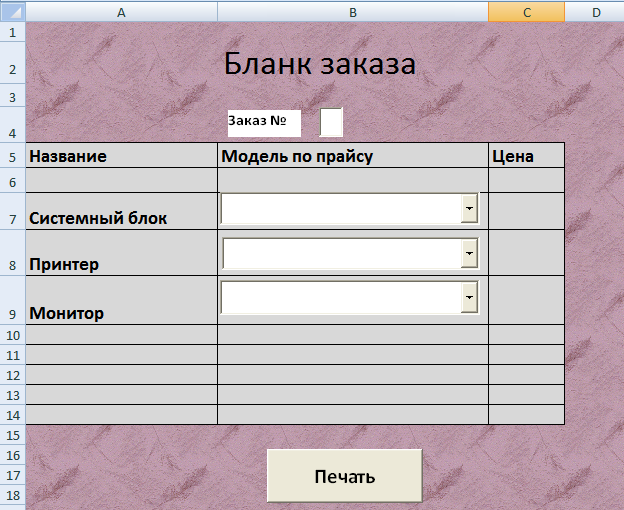Click the Бланк заказа title
624x510 pixels.
[x=320, y=64]
